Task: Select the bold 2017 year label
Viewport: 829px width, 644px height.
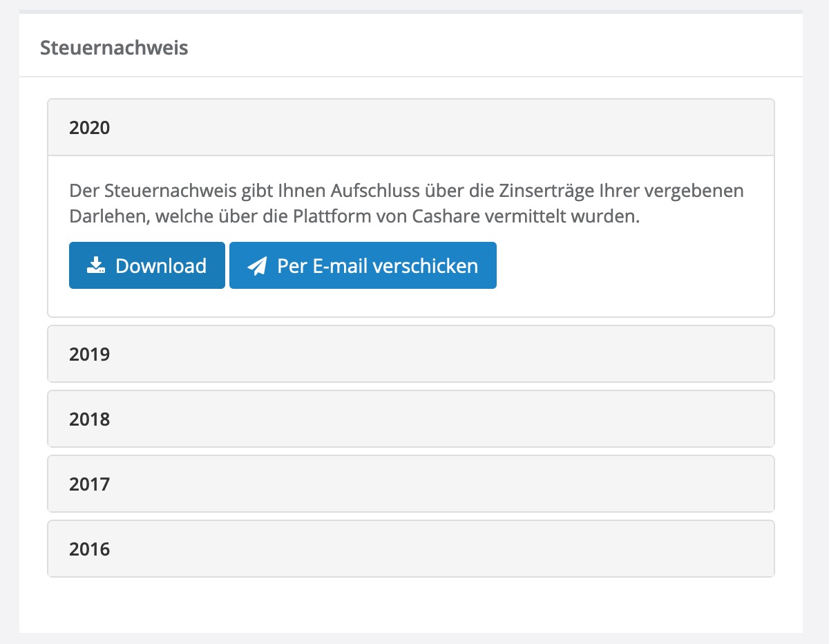Action: (90, 484)
